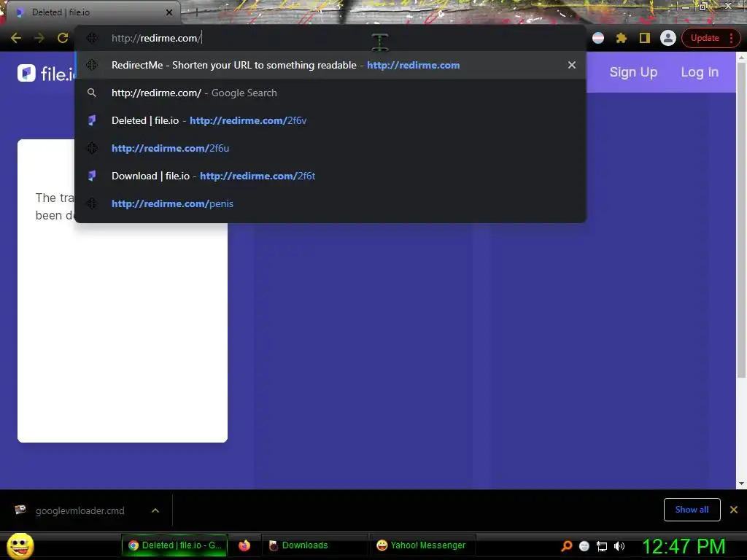Open googlevmloader.cmd download item
This screenshot has width=747, height=560.
[79, 510]
